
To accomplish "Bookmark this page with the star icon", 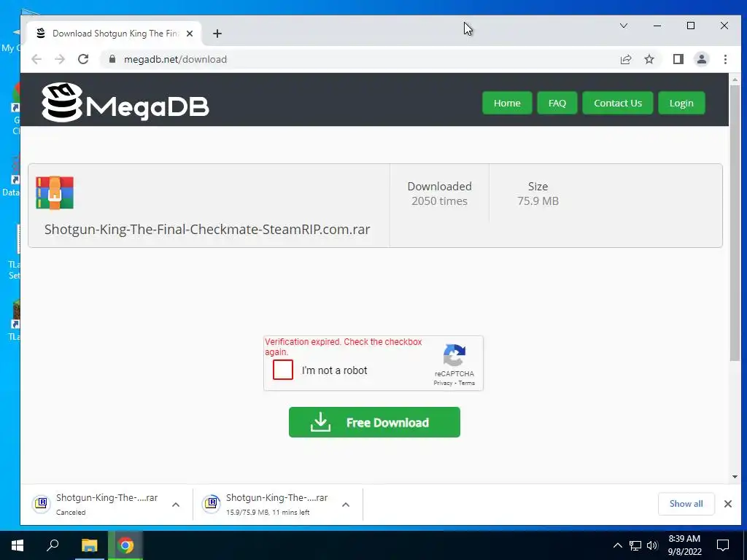I will 649,59.
